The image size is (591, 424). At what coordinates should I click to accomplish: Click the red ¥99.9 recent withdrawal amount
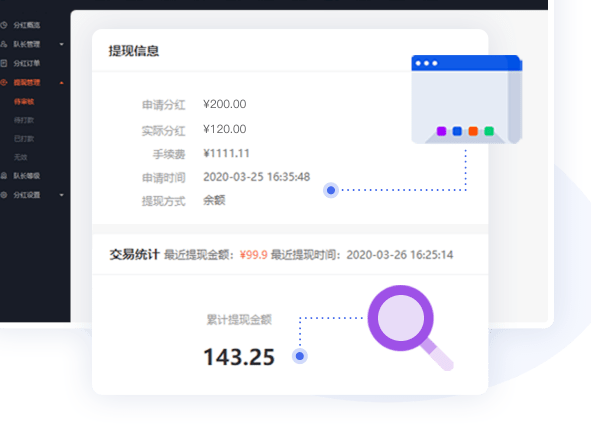point(254,255)
